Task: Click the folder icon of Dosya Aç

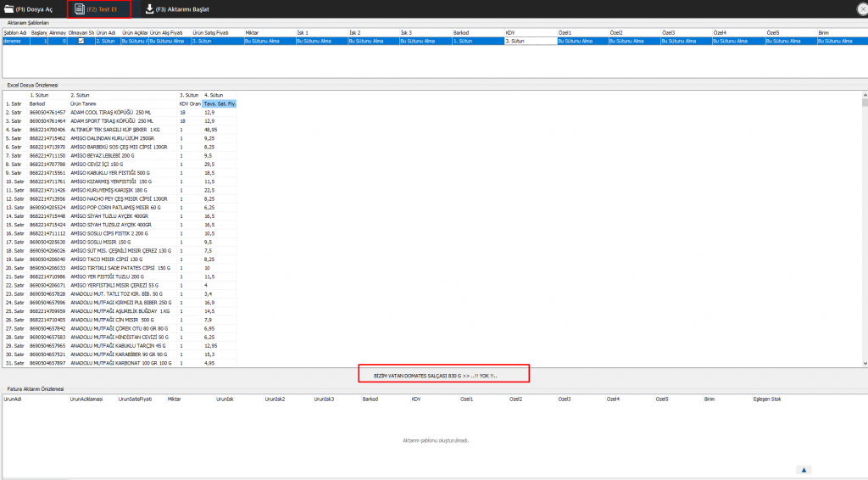Action: (8, 8)
